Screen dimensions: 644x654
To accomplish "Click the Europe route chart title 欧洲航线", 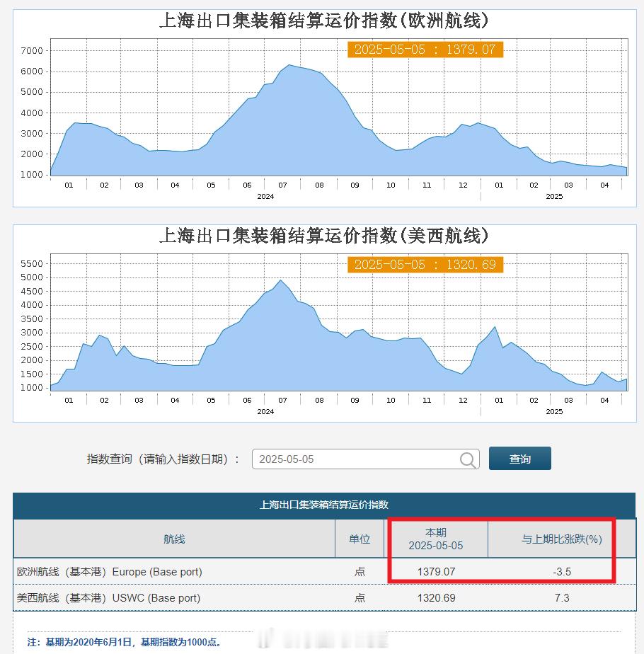I will 323,21.
